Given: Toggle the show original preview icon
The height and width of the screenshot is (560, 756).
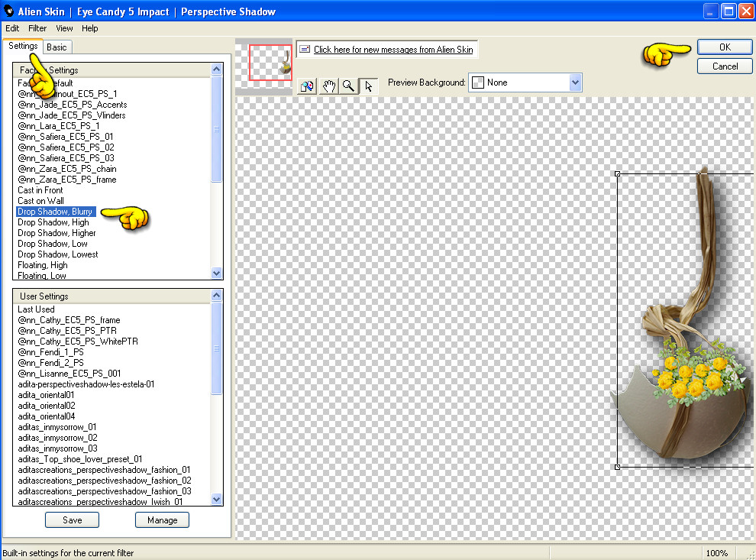Looking at the screenshot, I should (307, 86).
